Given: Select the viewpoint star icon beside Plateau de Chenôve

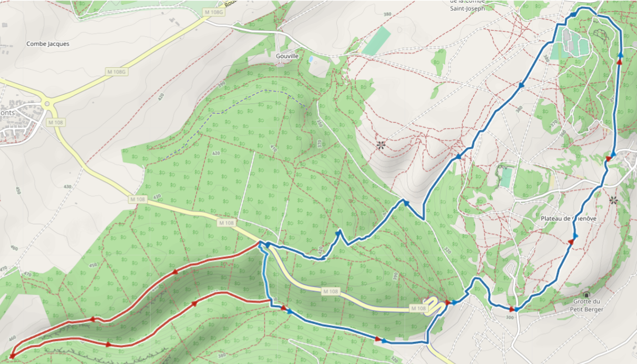Looking at the screenshot, I should [x=613, y=200].
